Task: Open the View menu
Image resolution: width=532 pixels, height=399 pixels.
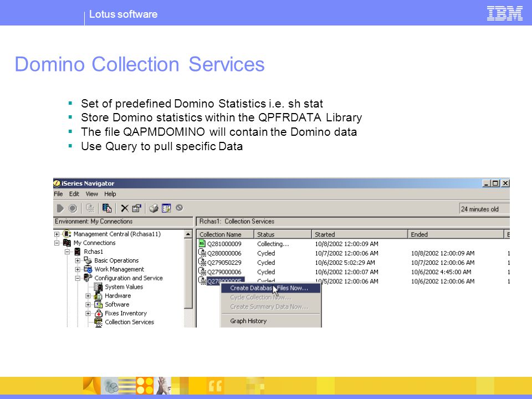Action: point(91,194)
